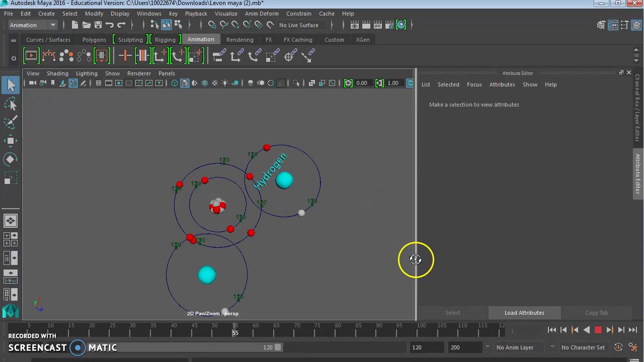Viewport: 644px width, 362px height.
Task: Toggle smooth shade all in viewport
Action: pyautogui.click(x=185, y=83)
